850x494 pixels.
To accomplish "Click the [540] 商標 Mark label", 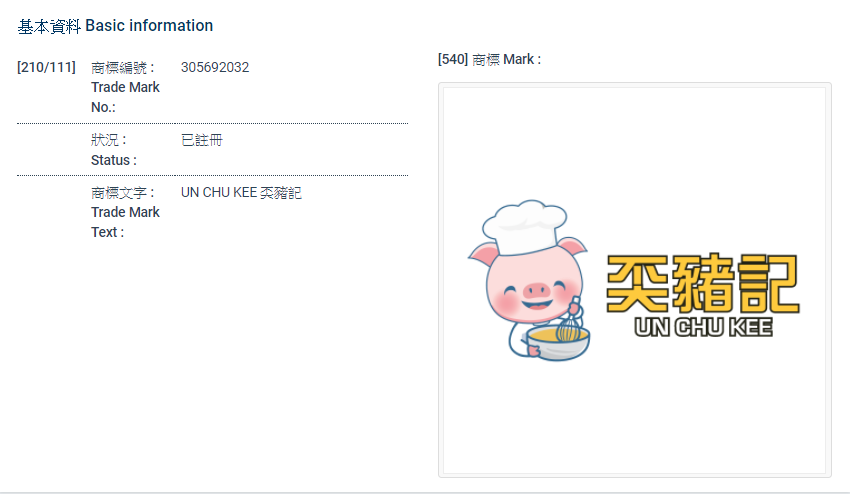I will [x=489, y=59].
